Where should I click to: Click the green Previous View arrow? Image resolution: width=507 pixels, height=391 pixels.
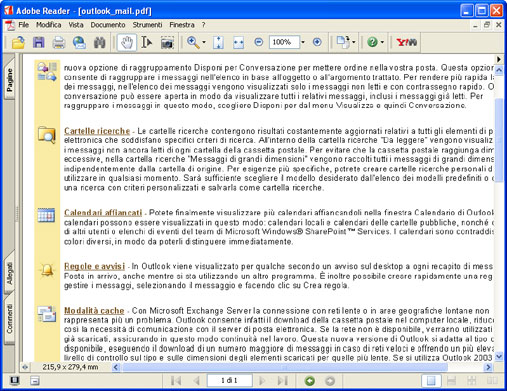pyautogui.click(x=310, y=380)
